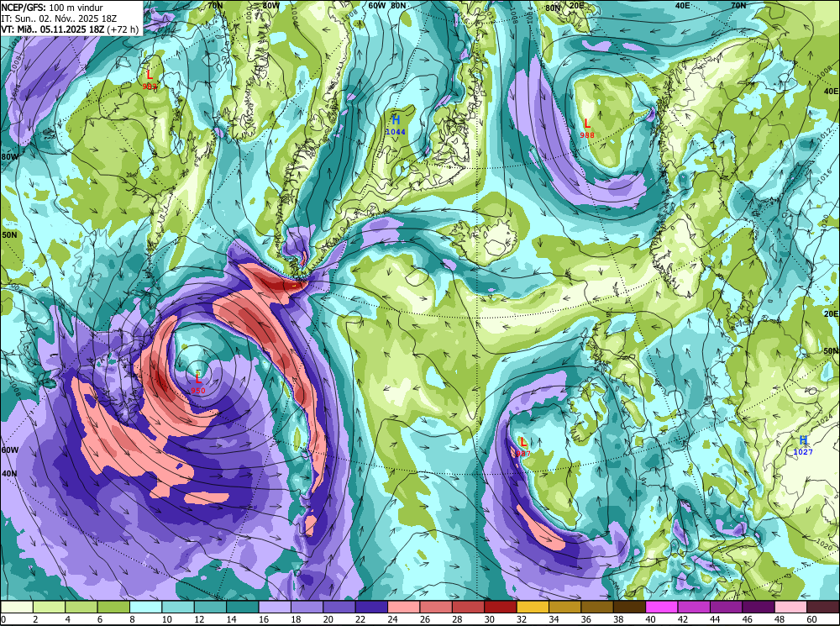
Task: Click the high pressure marker labeled 1044
Action: click(x=396, y=125)
